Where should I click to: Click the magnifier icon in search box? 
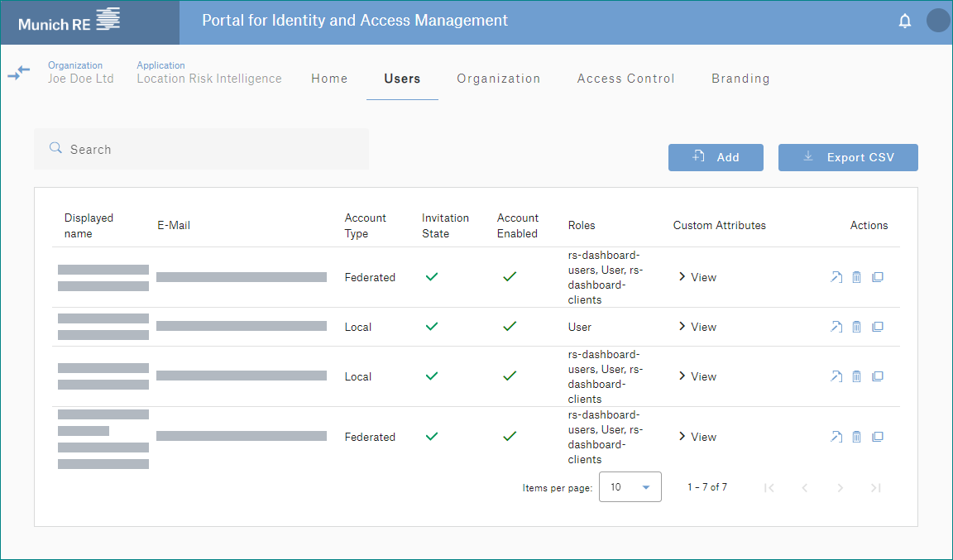tap(55, 148)
